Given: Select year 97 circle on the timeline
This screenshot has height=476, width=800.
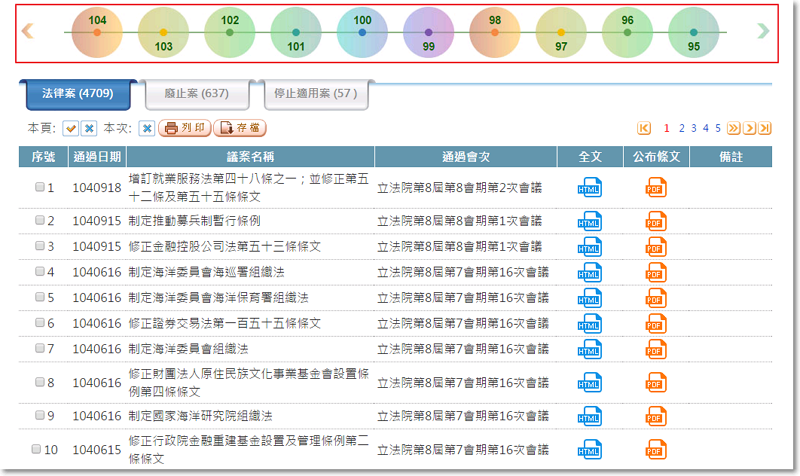Looking at the screenshot, I should pyautogui.click(x=561, y=32).
